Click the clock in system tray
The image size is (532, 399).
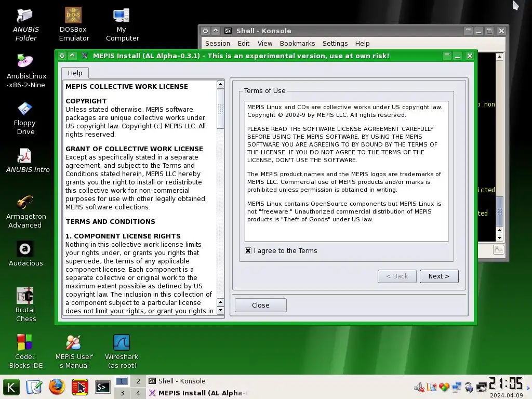[506, 387]
